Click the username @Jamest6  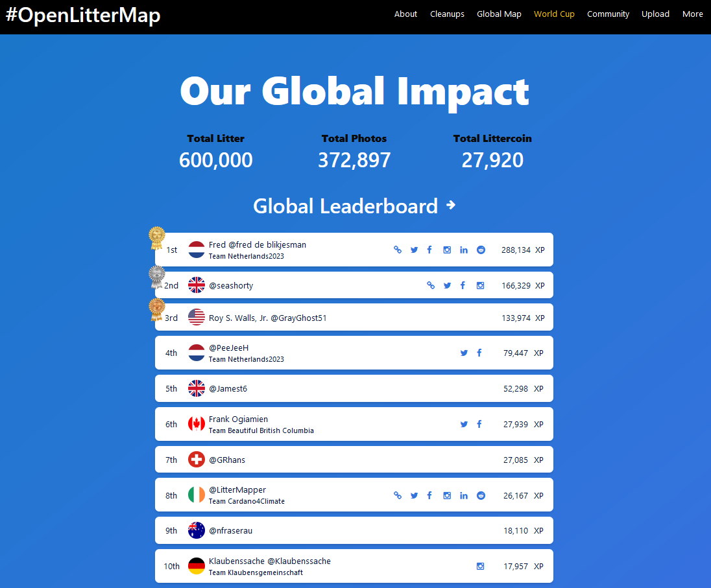[228, 389]
